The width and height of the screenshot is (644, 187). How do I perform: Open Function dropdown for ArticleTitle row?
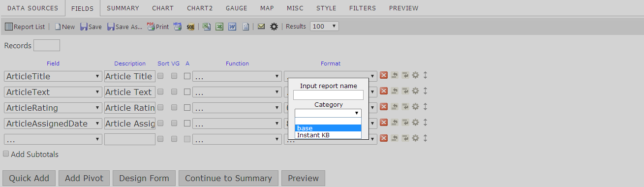[x=237, y=76]
